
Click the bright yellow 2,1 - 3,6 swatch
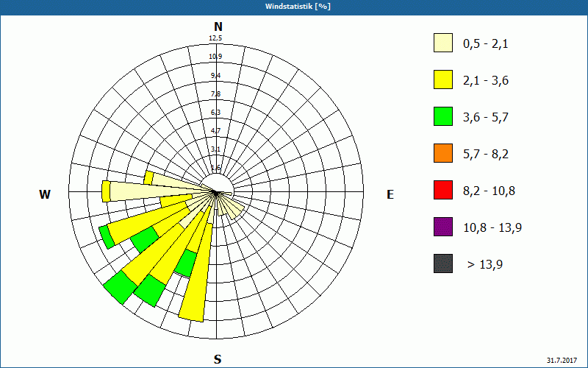click(x=443, y=79)
